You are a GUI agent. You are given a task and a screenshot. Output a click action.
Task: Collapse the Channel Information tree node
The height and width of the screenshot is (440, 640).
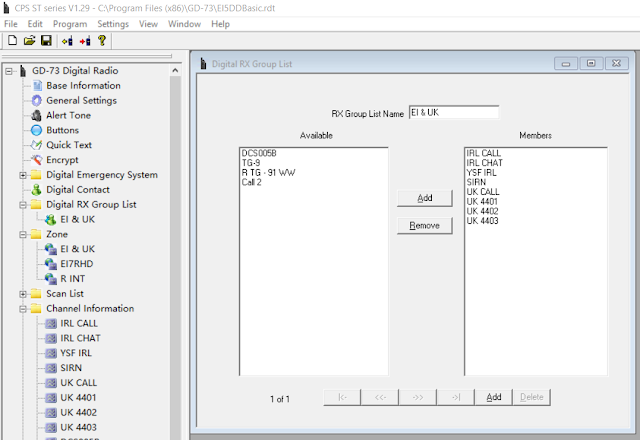pos(23,309)
